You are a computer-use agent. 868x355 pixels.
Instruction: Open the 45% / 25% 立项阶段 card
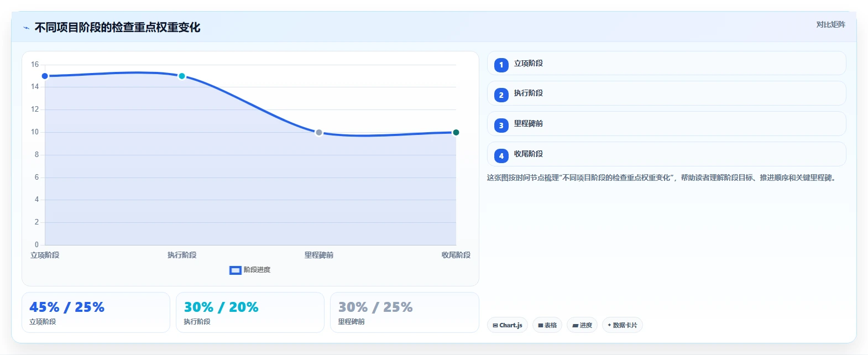coord(96,312)
